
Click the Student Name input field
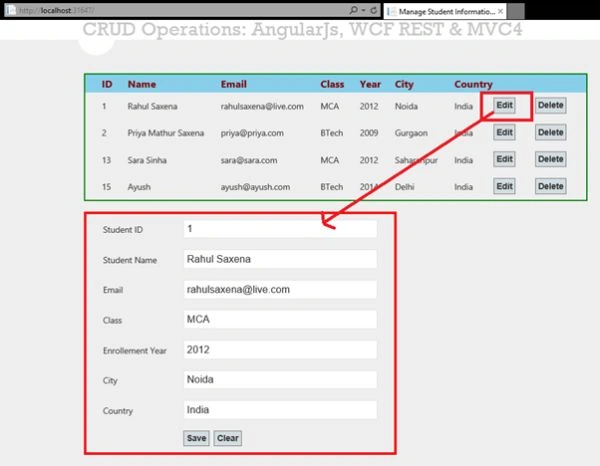tap(280, 259)
